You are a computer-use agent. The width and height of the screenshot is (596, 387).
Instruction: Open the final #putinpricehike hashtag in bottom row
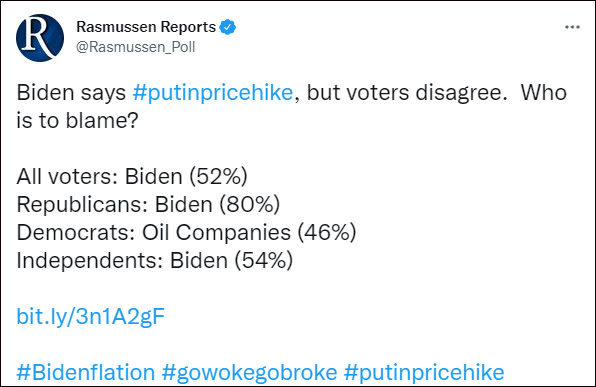tap(424, 372)
